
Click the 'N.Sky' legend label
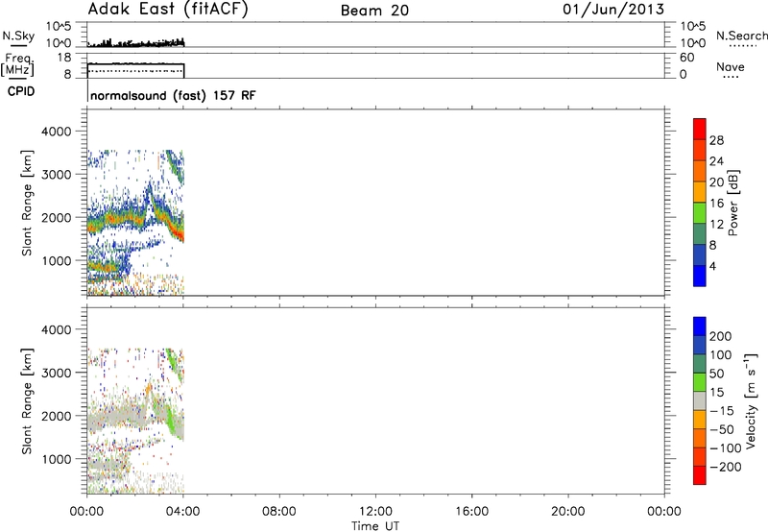[x=18, y=36]
